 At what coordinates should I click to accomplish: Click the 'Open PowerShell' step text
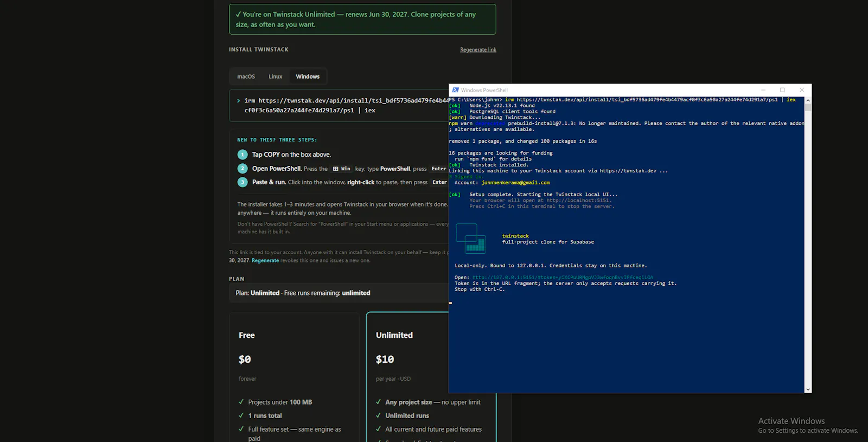(277, 169)
